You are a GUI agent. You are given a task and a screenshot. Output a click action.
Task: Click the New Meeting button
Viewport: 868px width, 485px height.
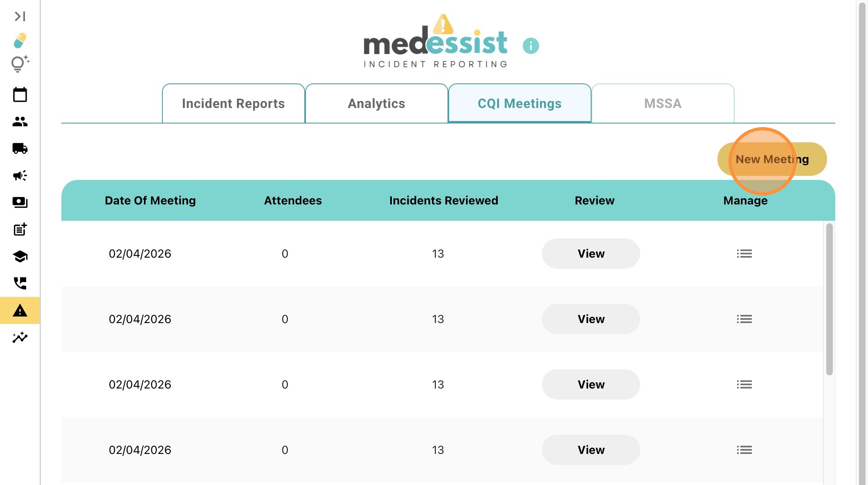point(772,159)
